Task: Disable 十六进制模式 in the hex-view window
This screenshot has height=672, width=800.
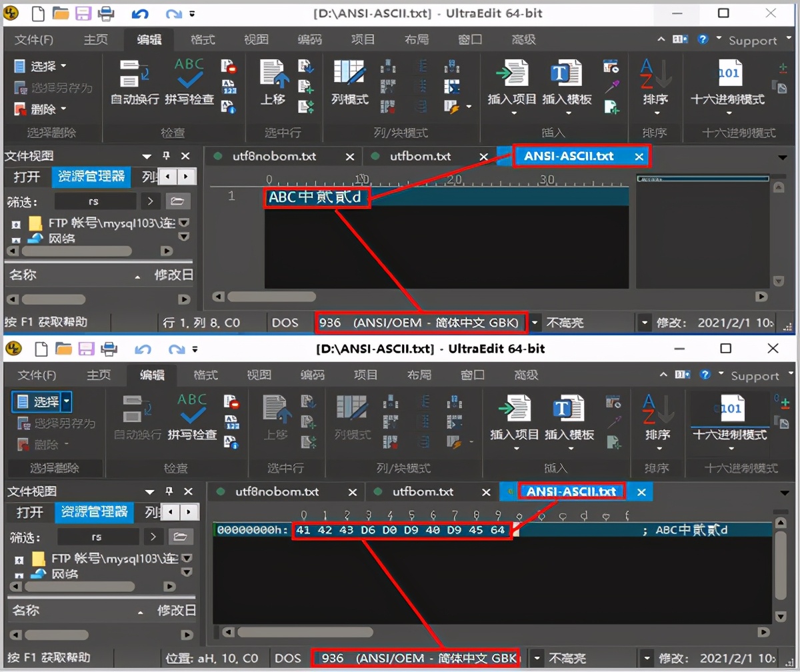Action: tap(730, 418)
